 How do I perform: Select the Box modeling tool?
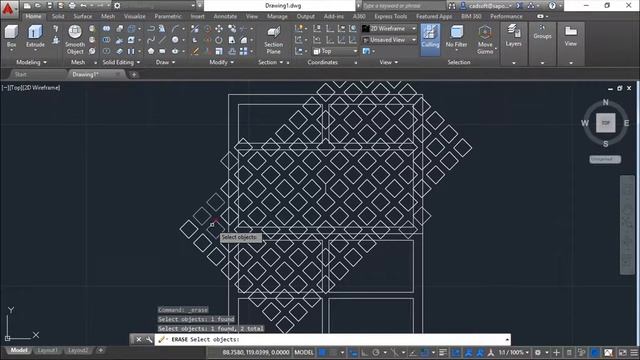[11, 36]
